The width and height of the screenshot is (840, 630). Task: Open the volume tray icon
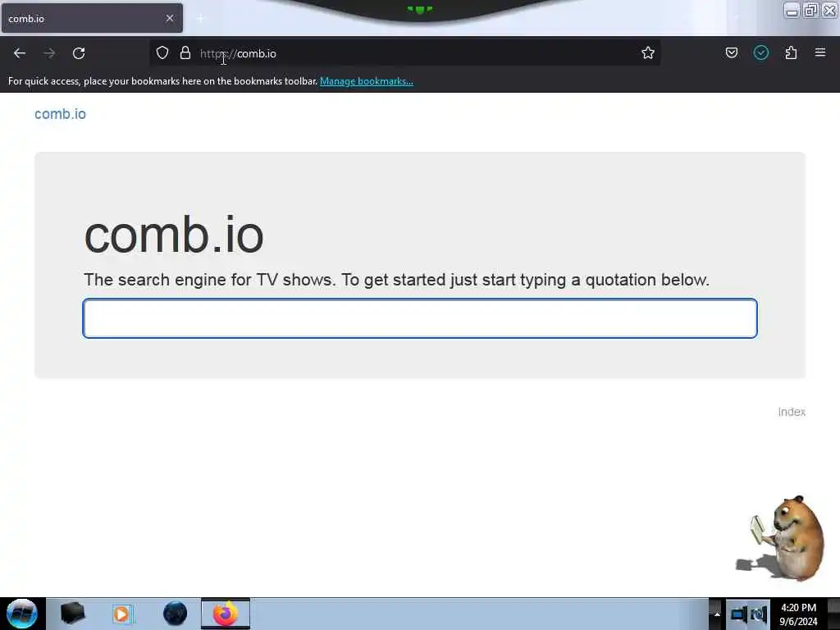(758, 614)
